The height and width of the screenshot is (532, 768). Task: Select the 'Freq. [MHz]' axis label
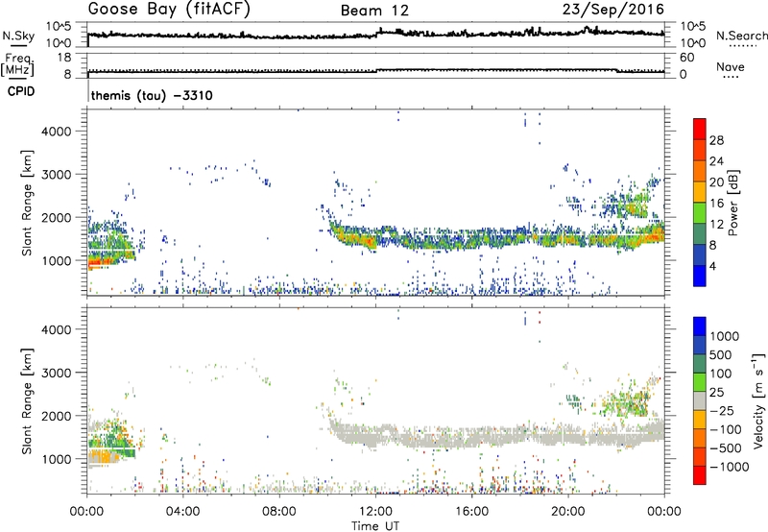tap(17, 64)
